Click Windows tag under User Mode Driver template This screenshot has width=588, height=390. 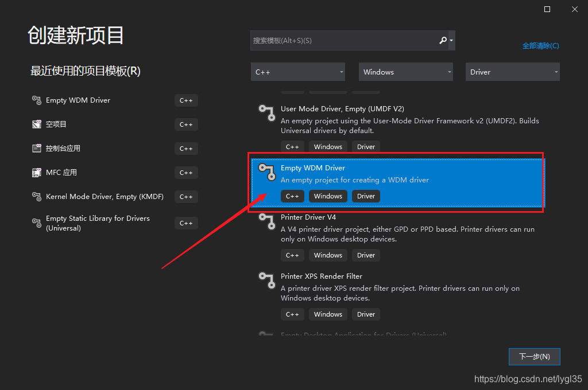pyautogui.click(x=328, y=147)
